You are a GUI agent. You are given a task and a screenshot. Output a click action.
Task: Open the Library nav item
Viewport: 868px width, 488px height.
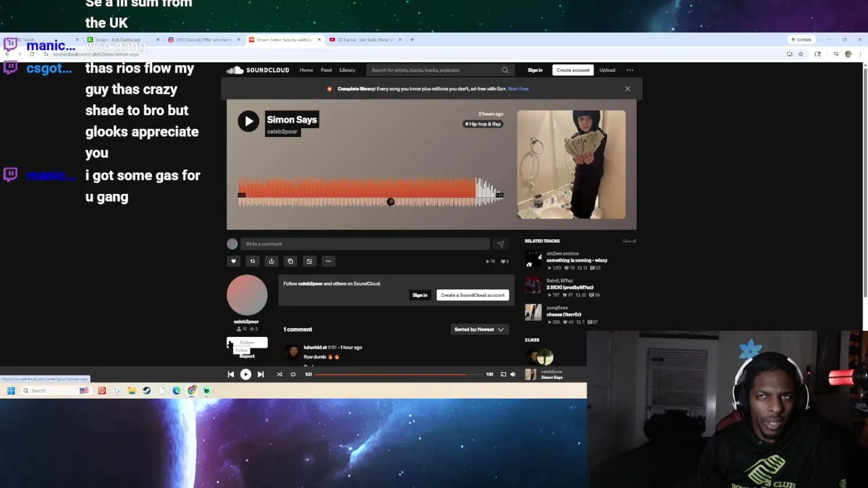click(x=347, y=70)
